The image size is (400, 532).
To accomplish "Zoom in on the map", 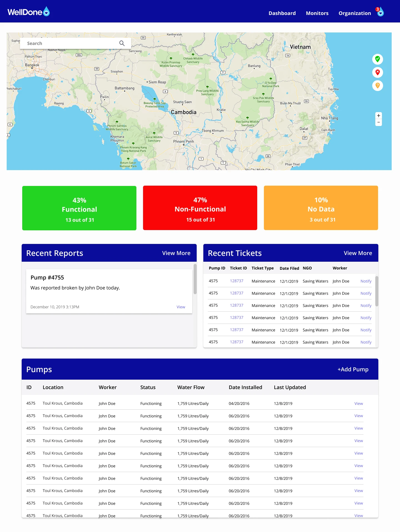I will click(379, 116).
